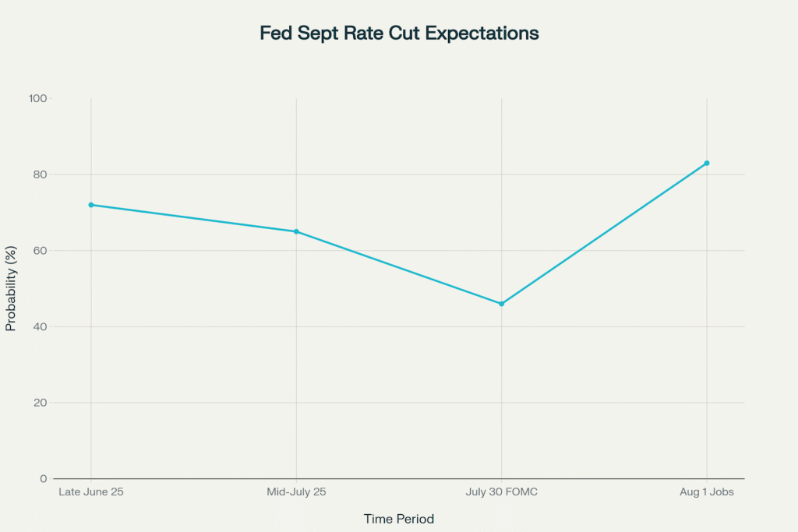The width and height of the screenshot is (798, 532).
Task: Select the July 30 FOMC data point
Action: pyautogui.click(x=501, y=304)
